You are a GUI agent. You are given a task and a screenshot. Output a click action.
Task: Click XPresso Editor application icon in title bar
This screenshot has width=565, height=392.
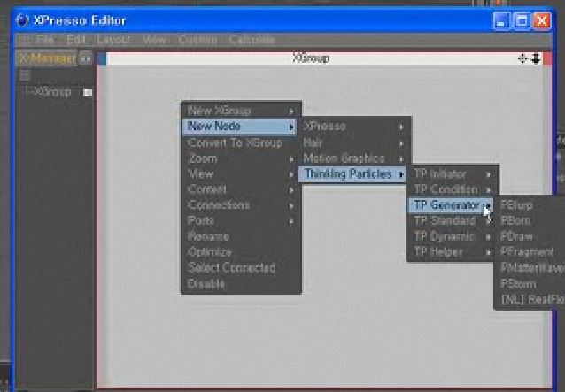click(x=22, y=19)
